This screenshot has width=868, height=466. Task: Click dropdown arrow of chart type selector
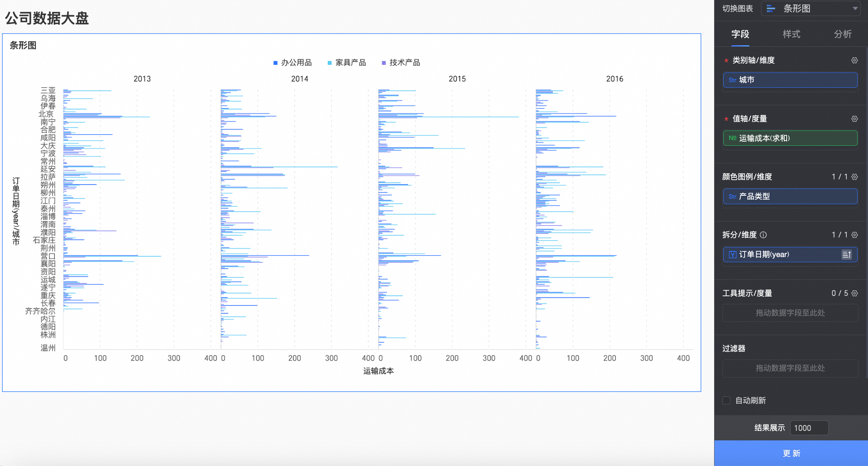[855, 8]
